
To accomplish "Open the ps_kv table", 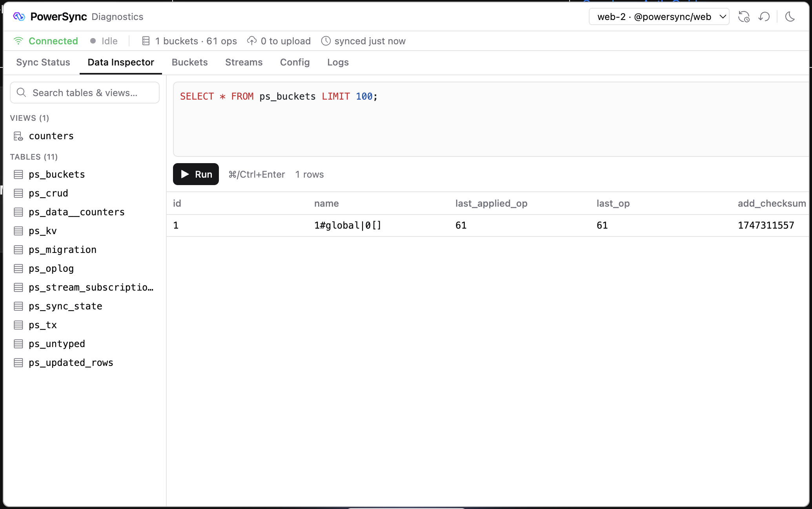I will (85, 231).
